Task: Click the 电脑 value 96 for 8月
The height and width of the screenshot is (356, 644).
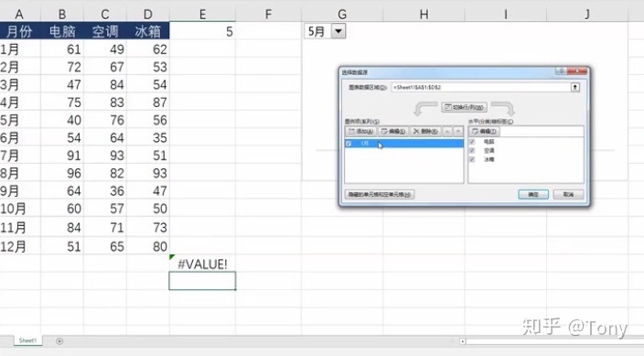Action: (x=62, y=173)
